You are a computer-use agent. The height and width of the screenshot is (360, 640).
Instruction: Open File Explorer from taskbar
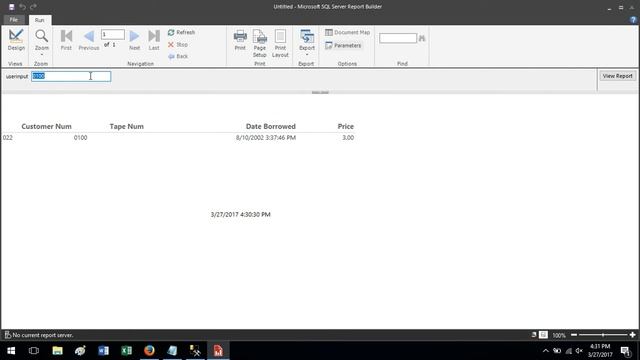[x=57, y=351]
